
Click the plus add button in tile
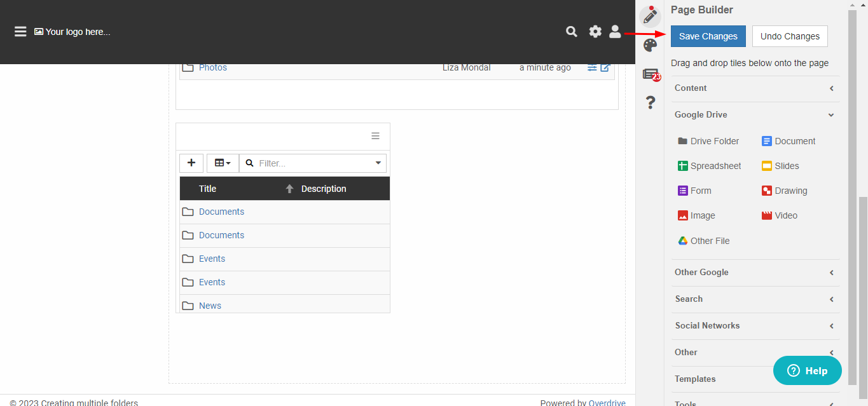(191, 163)
